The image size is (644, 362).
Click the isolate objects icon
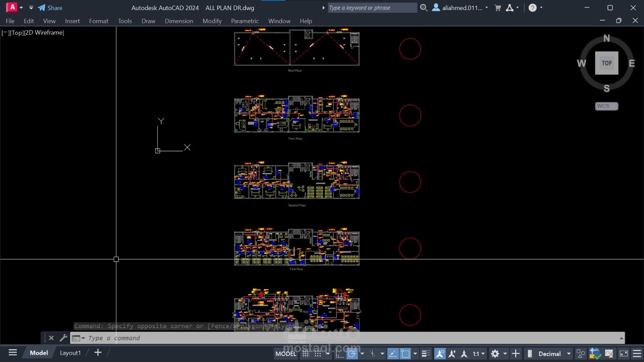[x=581, y=354]
